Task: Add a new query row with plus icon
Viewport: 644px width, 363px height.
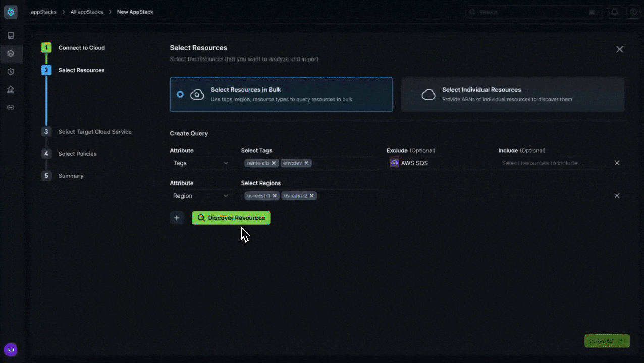Action: [177, 218]
